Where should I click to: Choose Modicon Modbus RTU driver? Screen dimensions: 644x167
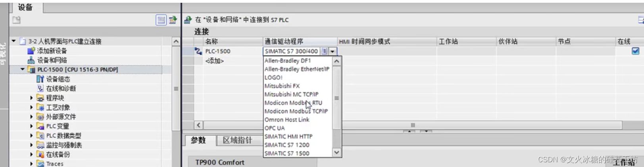pos(297,103)
